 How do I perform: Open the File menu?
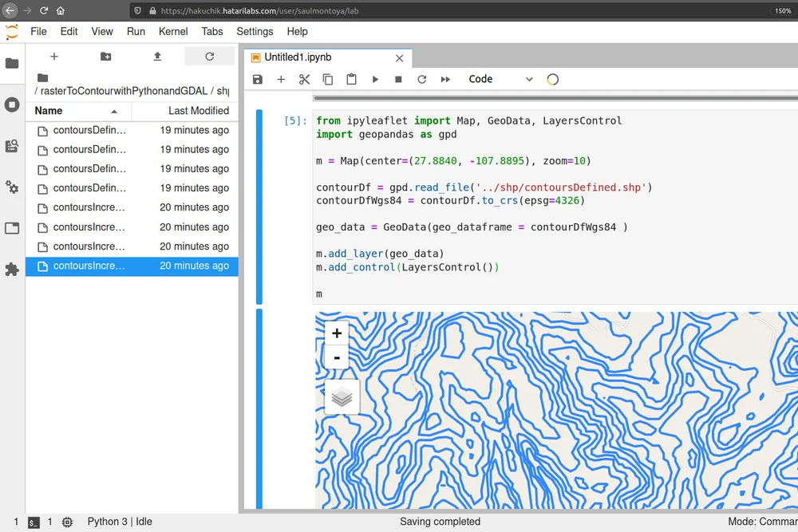(x=38, y=32)
